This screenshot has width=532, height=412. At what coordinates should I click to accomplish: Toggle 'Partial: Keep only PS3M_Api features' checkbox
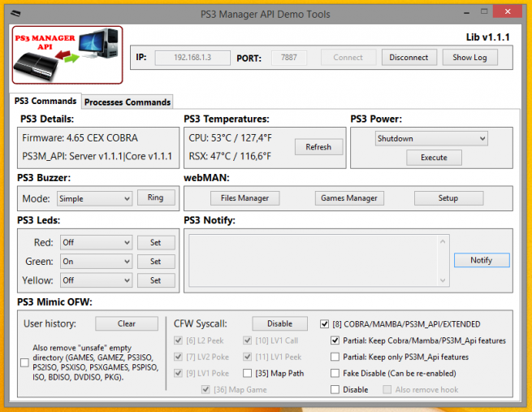[x=335, y=357]
